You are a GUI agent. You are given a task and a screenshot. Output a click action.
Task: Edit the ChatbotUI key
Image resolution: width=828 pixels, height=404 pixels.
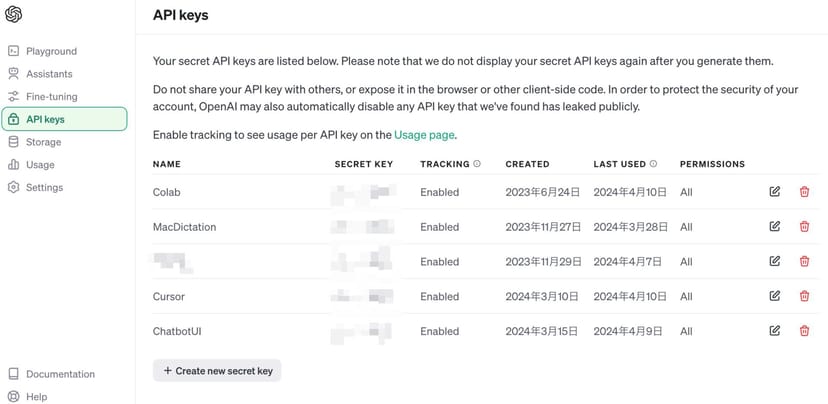click(775, 331)
